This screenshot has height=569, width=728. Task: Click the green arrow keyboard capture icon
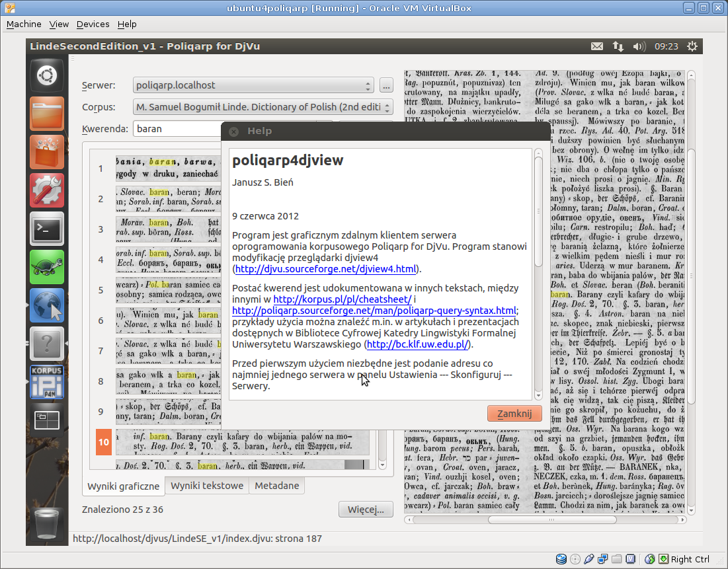click(663, 559)
